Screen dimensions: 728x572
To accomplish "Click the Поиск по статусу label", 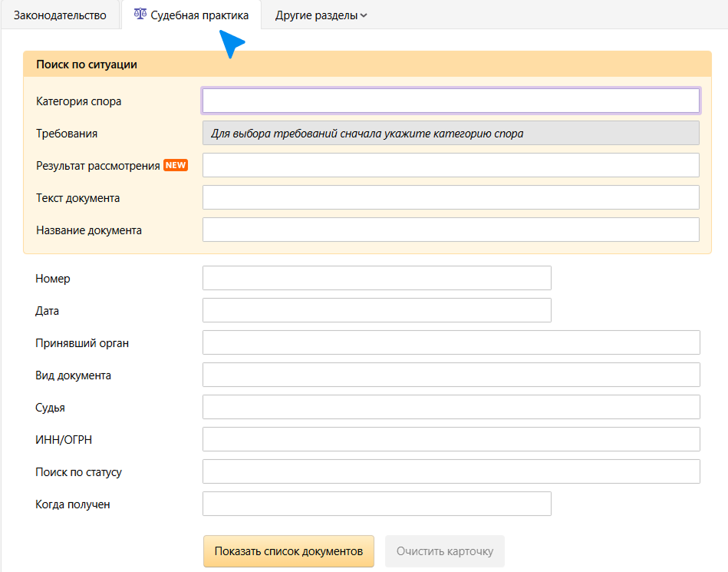I will coord(78,472).
